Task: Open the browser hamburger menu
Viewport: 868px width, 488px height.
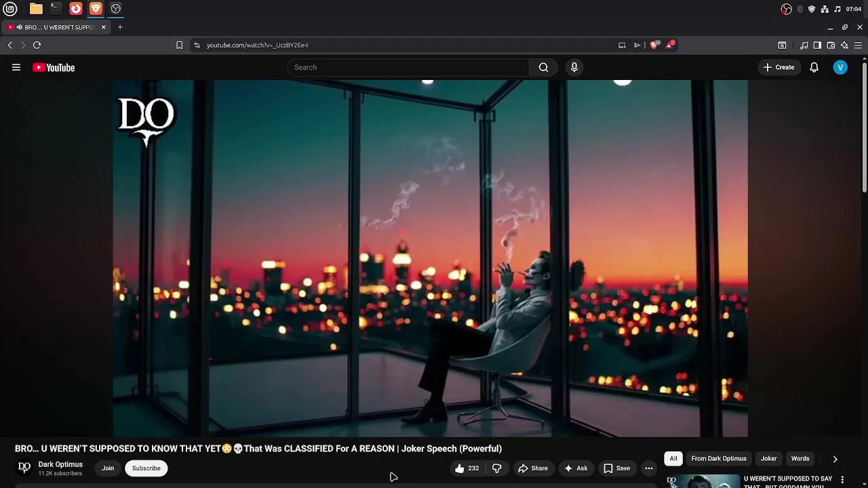Action: (x=858, y=45)
